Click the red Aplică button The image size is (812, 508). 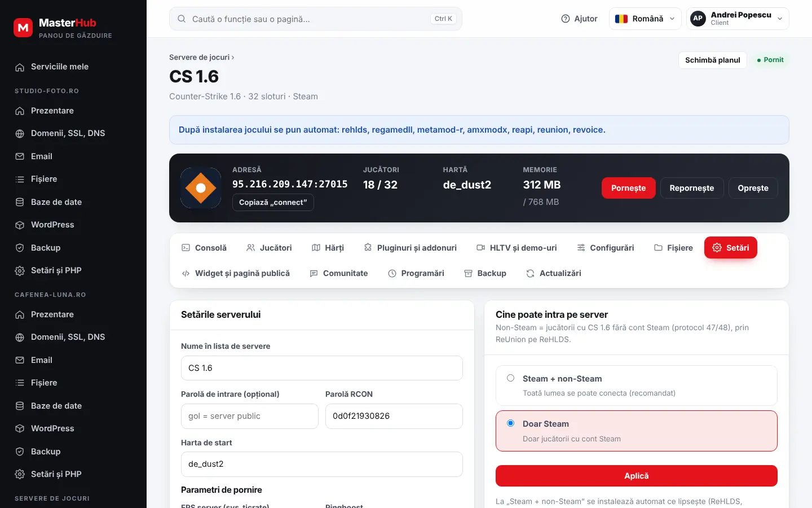(x=637, y=476)
